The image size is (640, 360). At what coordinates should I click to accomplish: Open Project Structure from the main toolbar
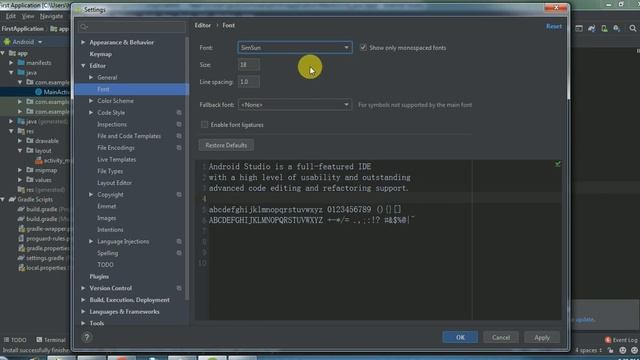coord(579,28)
